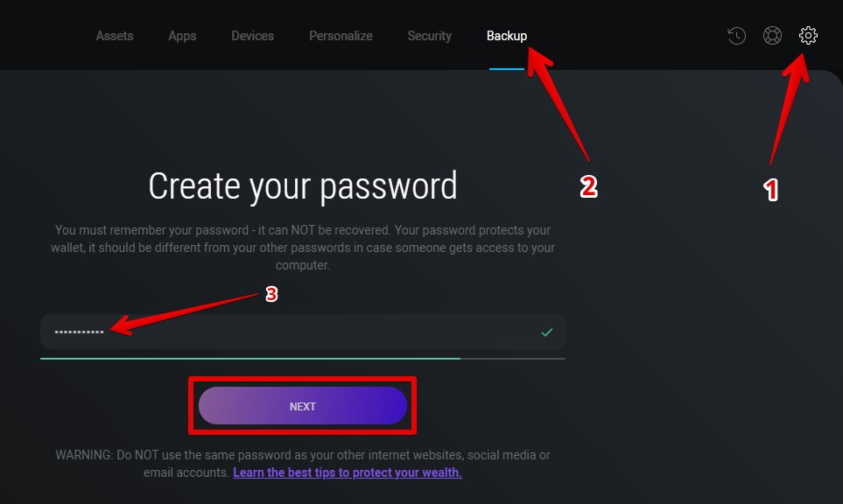Viewport: 843px width, 504px height.
Task: Click the red annotation number 3
Action: click(x=271, y=295)
